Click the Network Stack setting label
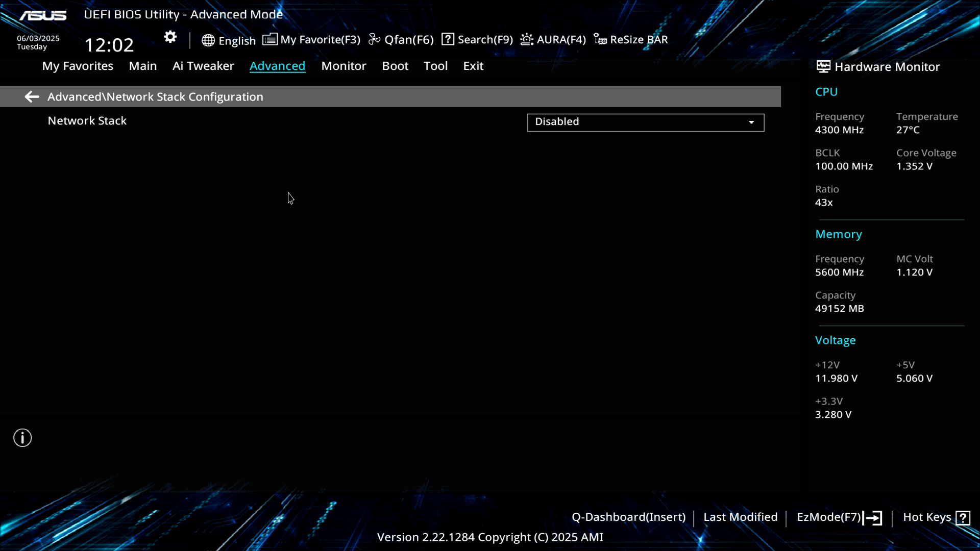This screenshot has height=551, width=980. coord(87,121)
